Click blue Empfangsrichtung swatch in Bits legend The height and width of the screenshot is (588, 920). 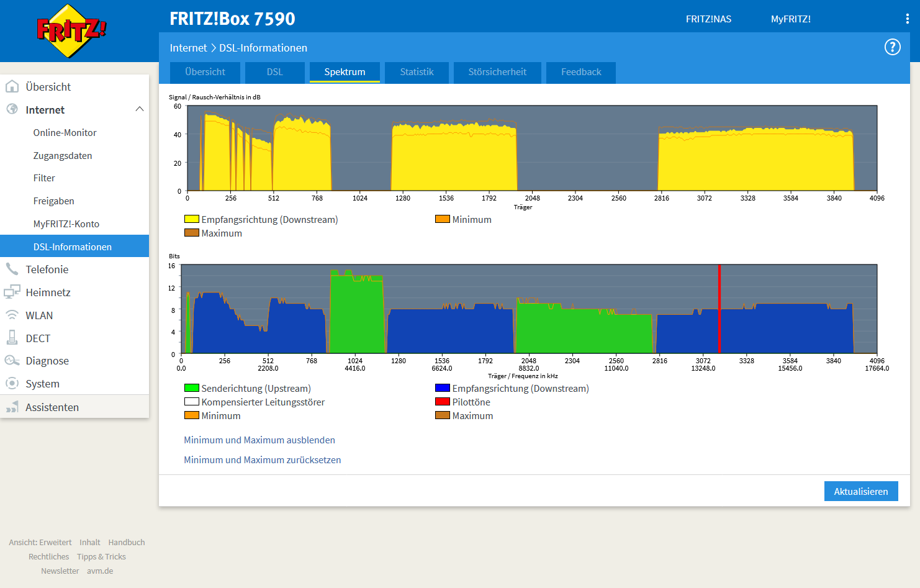point(442,387)
